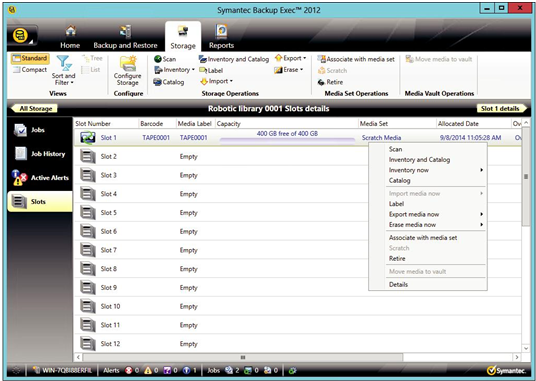Go to the Home tab

(70, 37)
